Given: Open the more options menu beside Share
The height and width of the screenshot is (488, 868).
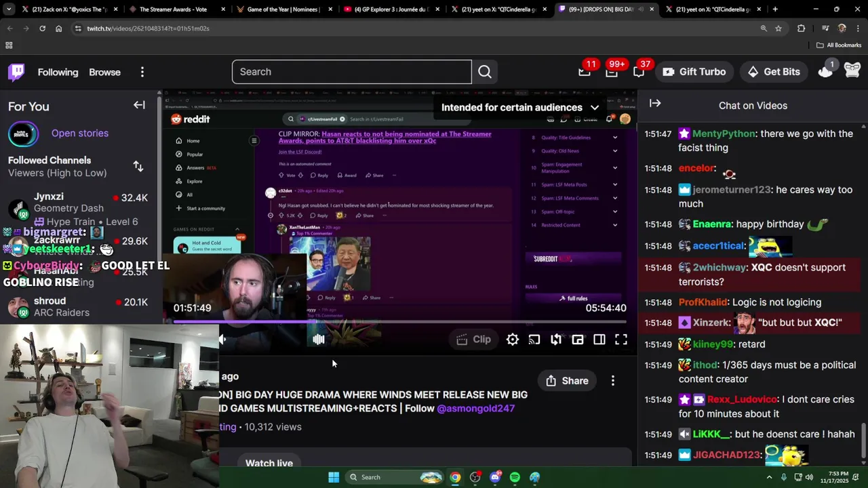Looking at the screenshot, I should 613,381.
